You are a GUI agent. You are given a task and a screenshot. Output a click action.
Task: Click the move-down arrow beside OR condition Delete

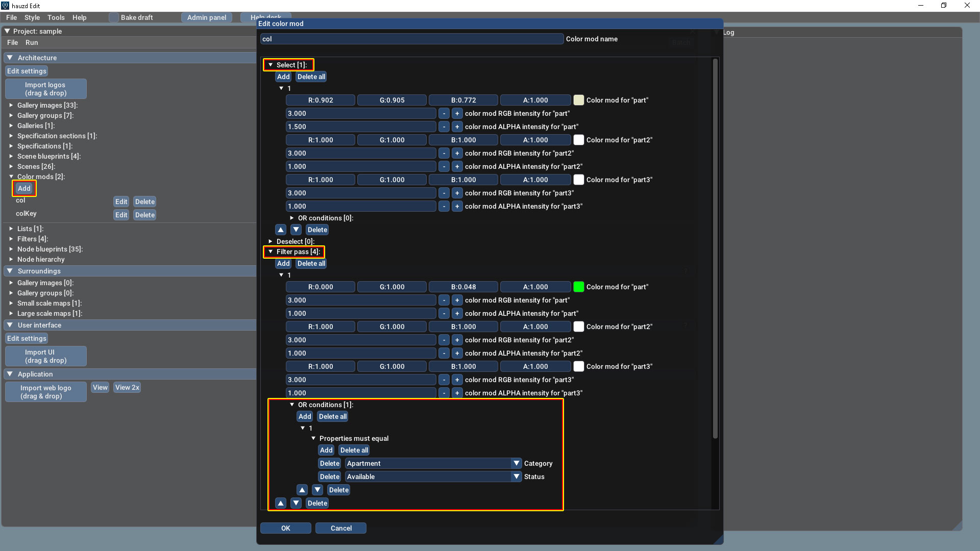317,490
